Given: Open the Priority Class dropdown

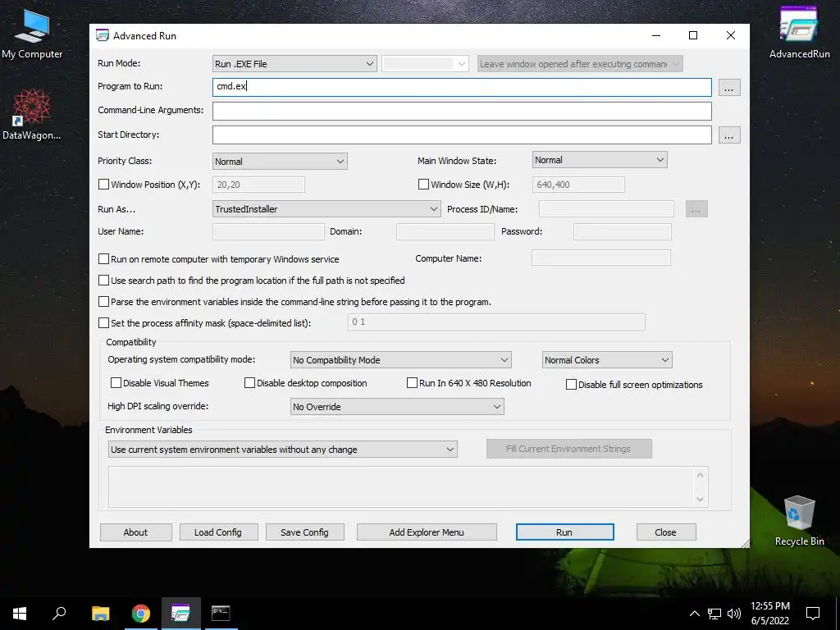Looking at the screenshot, I should [280, 162].
